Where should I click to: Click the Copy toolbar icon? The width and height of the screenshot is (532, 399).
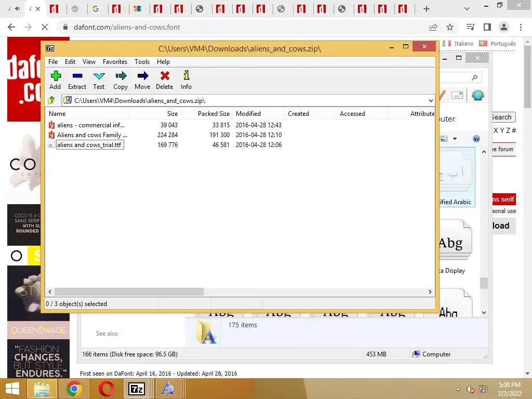point(121,80)
